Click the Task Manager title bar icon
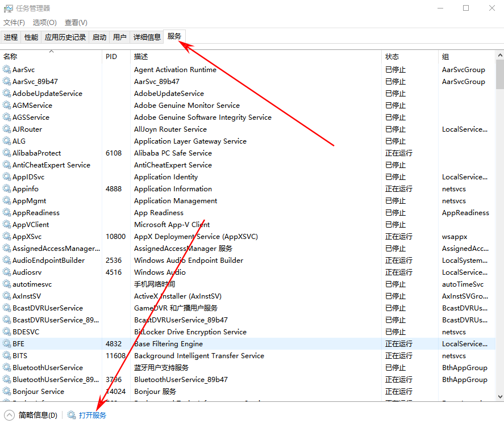Image resolution: width=504 pixels, height=428 pixels. pyautogui.click(x=8, y=9)
